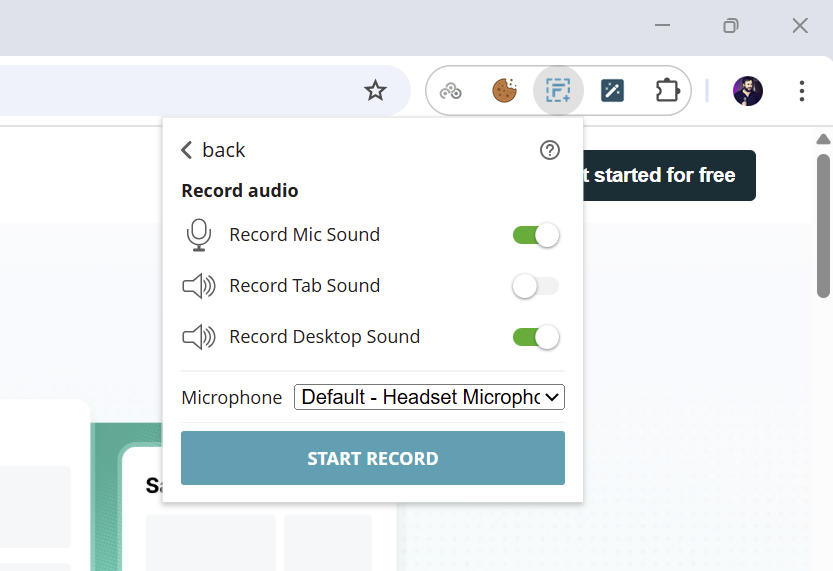Disable the Record Mic Sound toggle
The image size is (833, 571).
[x=536, y=235]
